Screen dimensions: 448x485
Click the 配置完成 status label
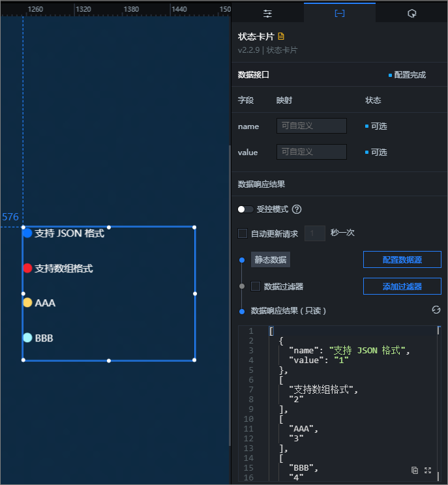coord(410,75)
